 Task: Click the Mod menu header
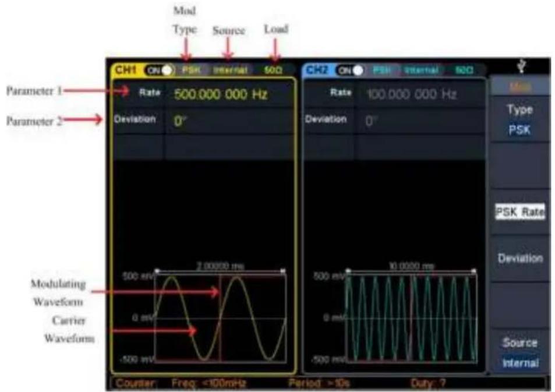point(519,87)
